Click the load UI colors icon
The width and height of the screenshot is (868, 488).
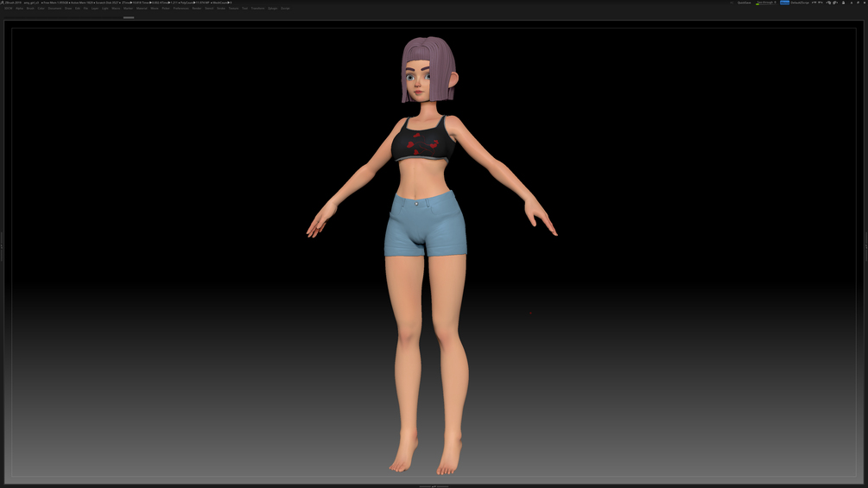(828, 3)
